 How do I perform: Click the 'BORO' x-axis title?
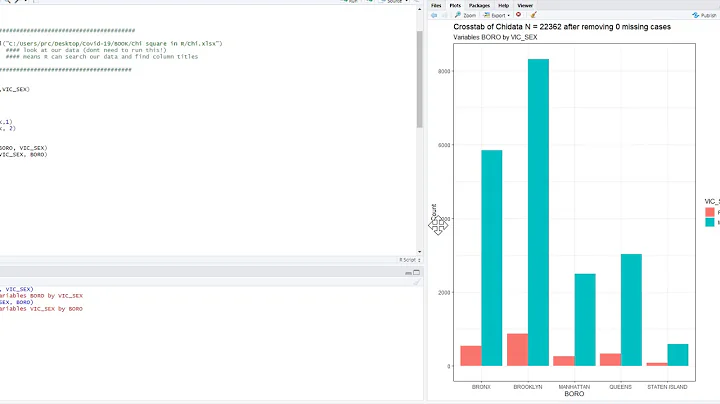574,394
